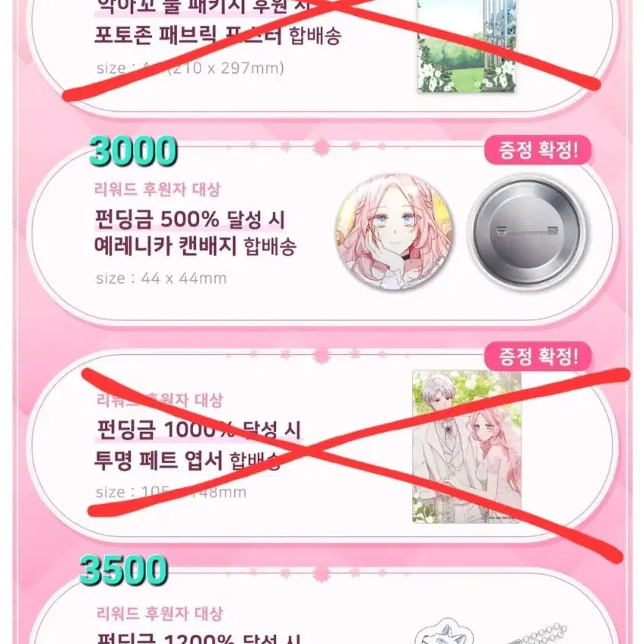Image resolution: width=644 pixels, height=644 pixels.
Task: Click the size 44 x 44mm text
Action: coord(161,278)
